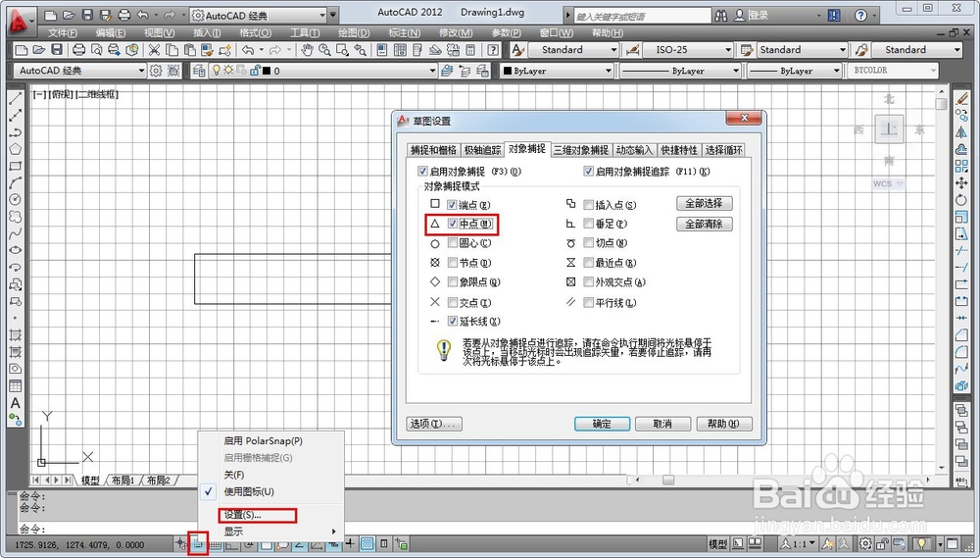The image size is (980, 558).
Task: Enable the 圆心 center snap checkbox
Action: [x=453, y=243]
